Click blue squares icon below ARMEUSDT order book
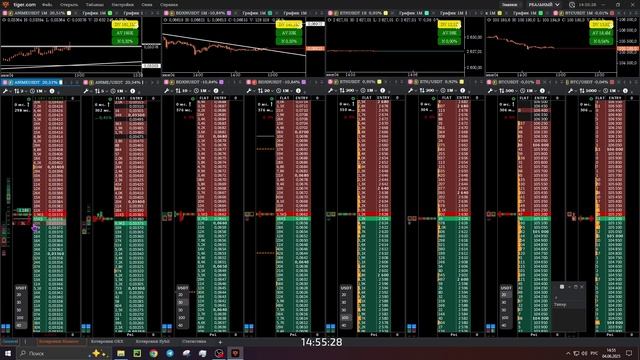 [6, 327]
